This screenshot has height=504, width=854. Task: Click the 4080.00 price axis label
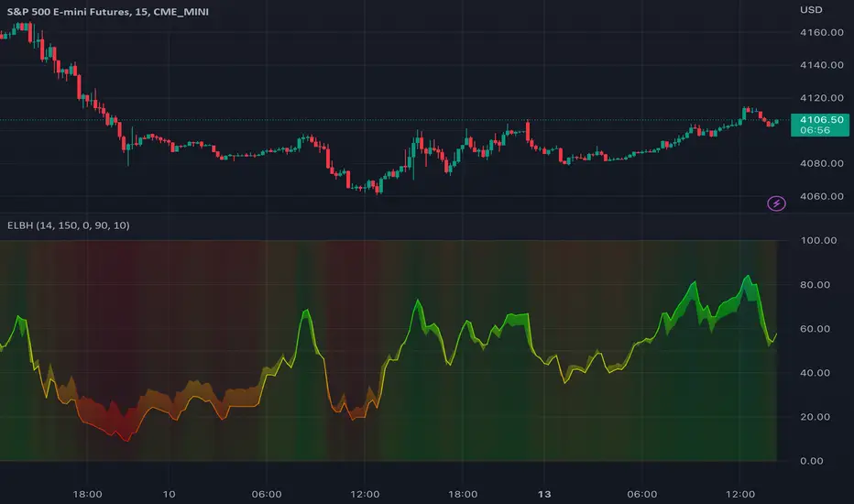(821, 163)
